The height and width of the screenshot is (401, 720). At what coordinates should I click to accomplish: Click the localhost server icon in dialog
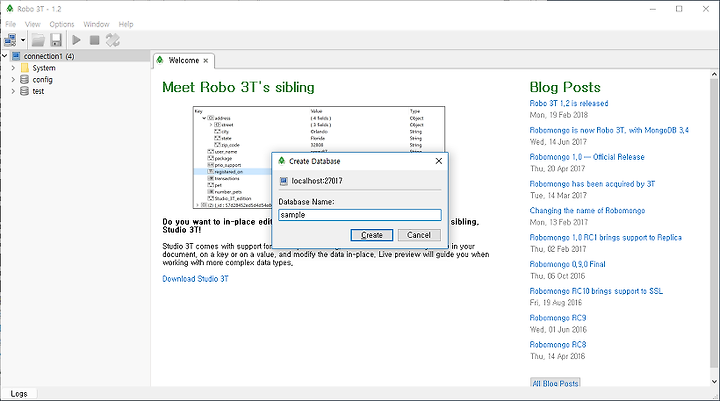click(284, 181)
